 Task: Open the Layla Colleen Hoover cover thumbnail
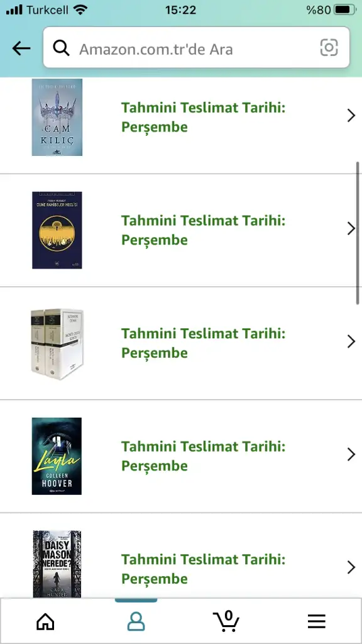click(57, 457)
